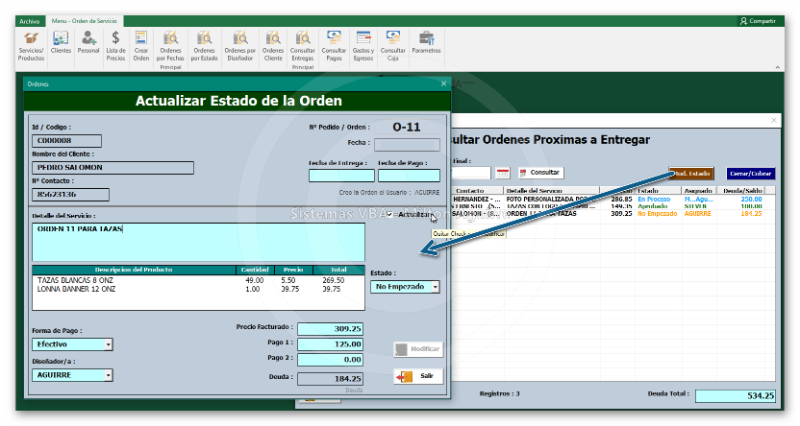
Task: Open the Archivo tab
Action: [30, 21]
